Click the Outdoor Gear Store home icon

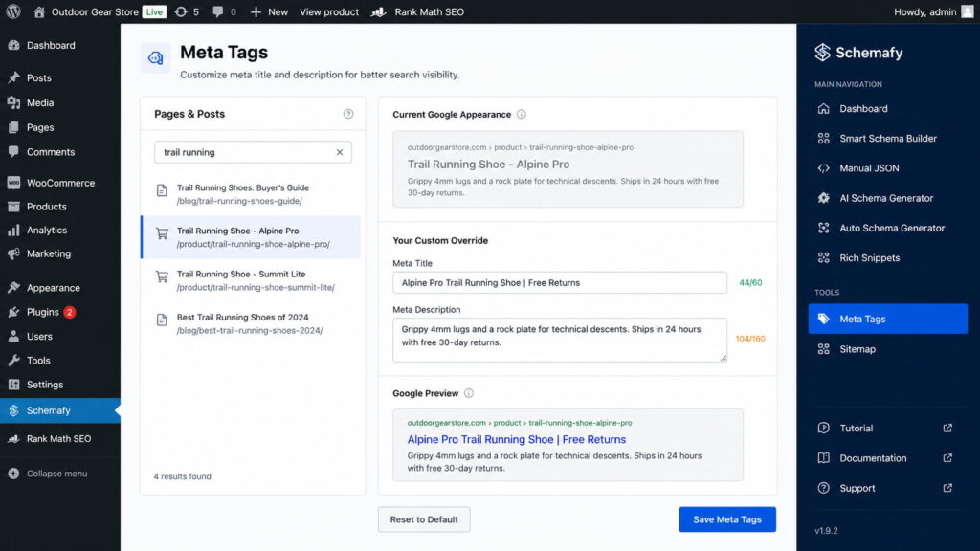pos(39,11)
